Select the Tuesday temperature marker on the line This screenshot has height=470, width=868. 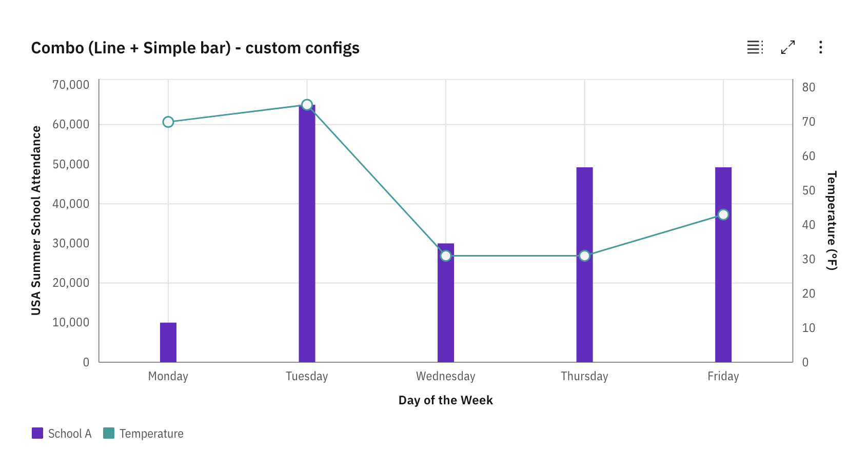[x=307, y=104]
